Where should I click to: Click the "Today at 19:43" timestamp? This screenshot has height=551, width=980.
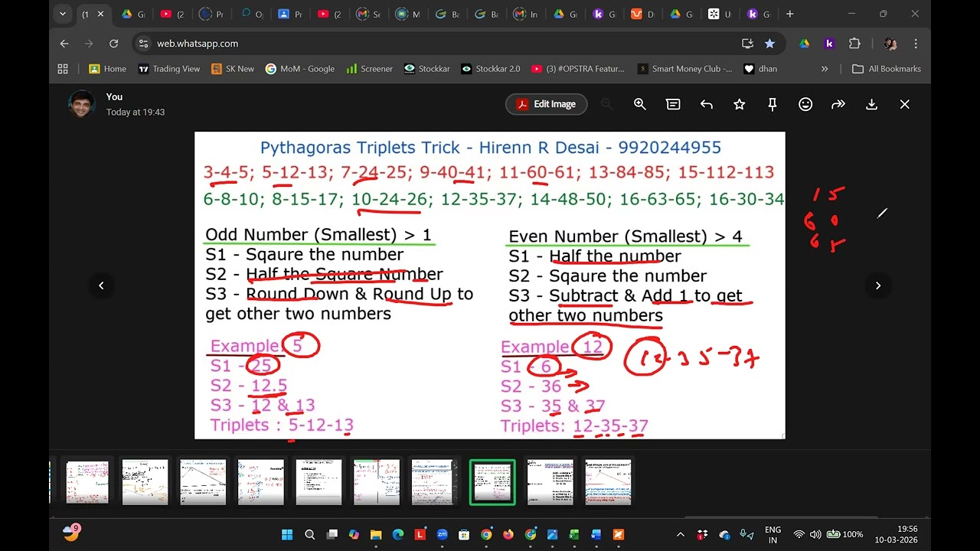tap(136, 112)
